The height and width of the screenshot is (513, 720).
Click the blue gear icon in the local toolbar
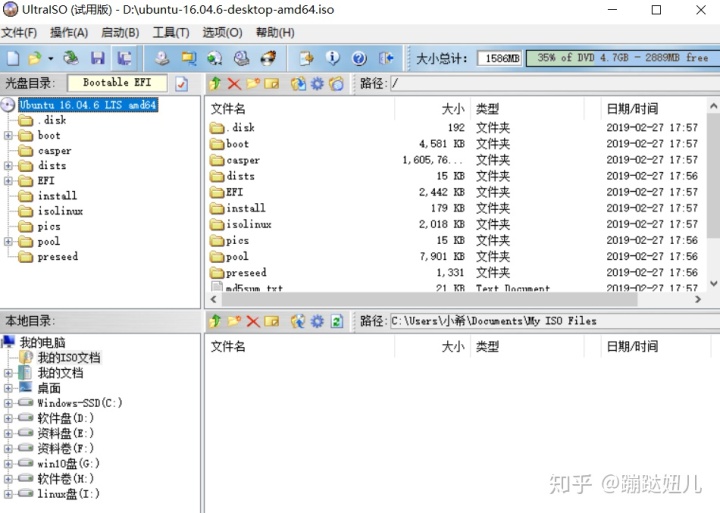[x=317, y=321]
